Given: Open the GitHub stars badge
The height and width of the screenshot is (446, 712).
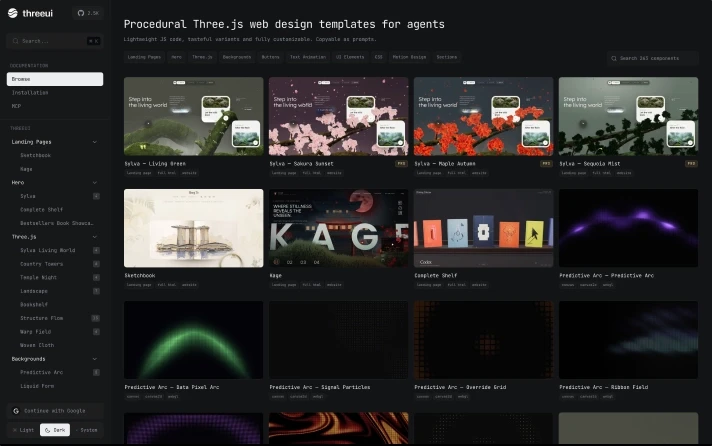Looking at the screenshot, I should click(x=88, y=13).
